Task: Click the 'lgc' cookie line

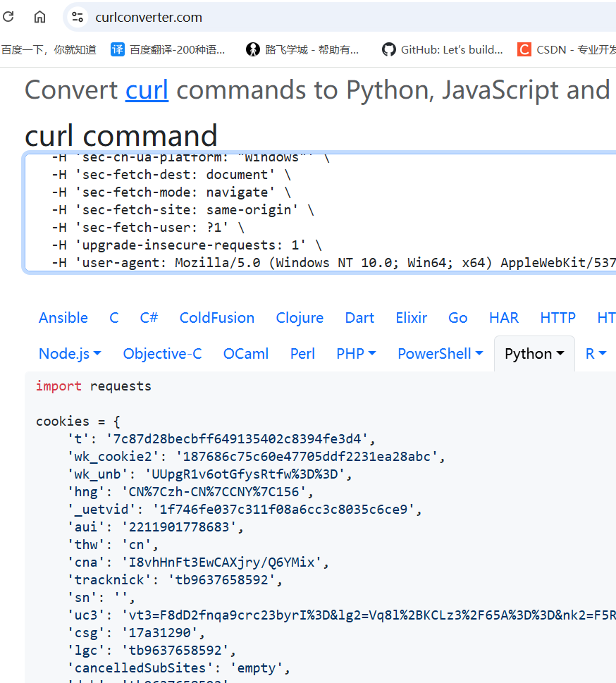Action: [151, 651]
